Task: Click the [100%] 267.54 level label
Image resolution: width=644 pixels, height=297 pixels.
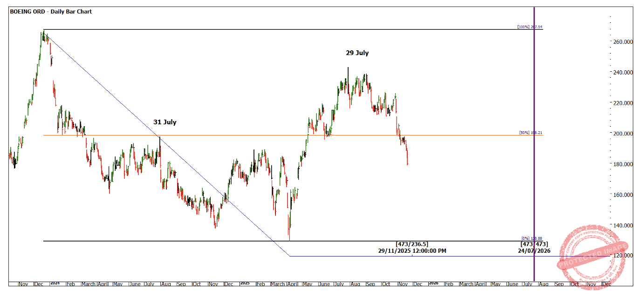Action: click(529, 27)
